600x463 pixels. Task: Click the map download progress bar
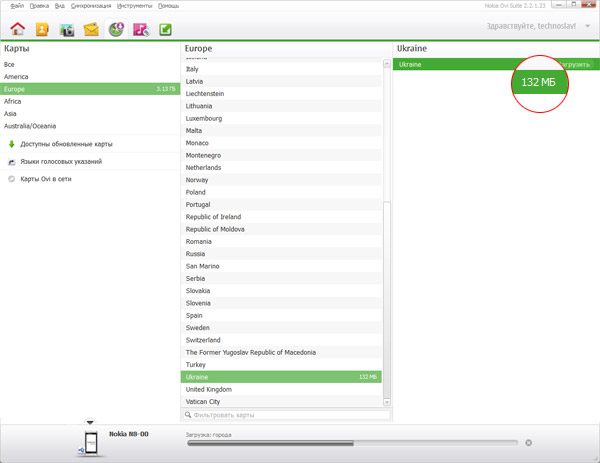pyautogui.click(x=352, y=443)
